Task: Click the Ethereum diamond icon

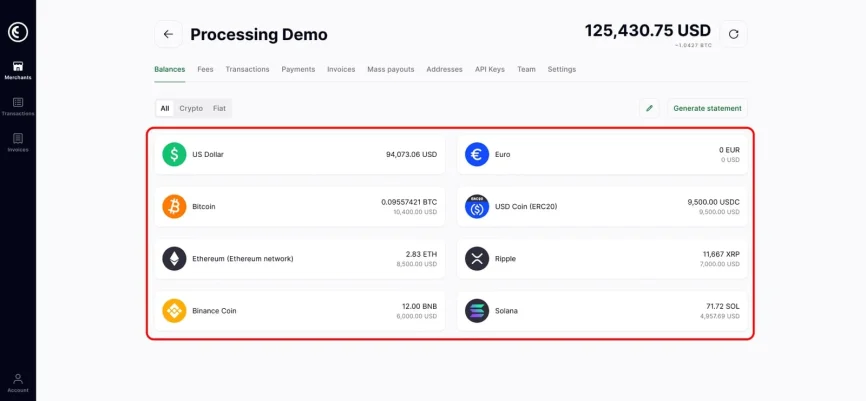Action: (x=174, y=258)
